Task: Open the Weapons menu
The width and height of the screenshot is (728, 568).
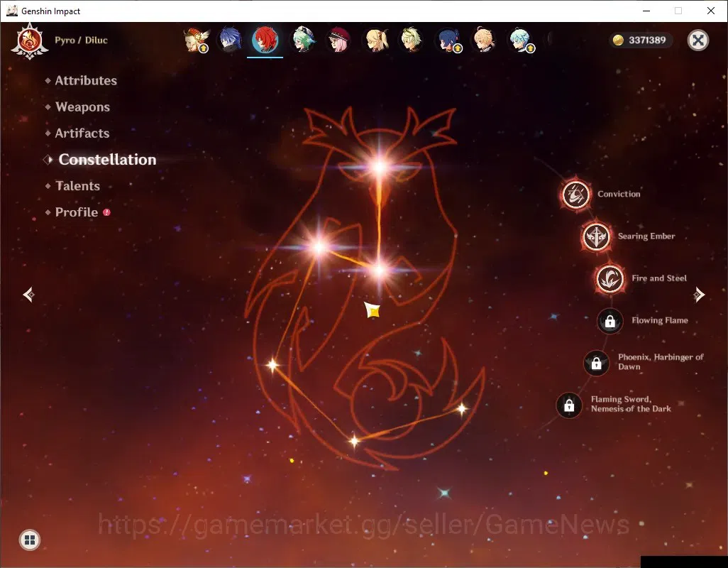Action: click(x=82, y=106)
